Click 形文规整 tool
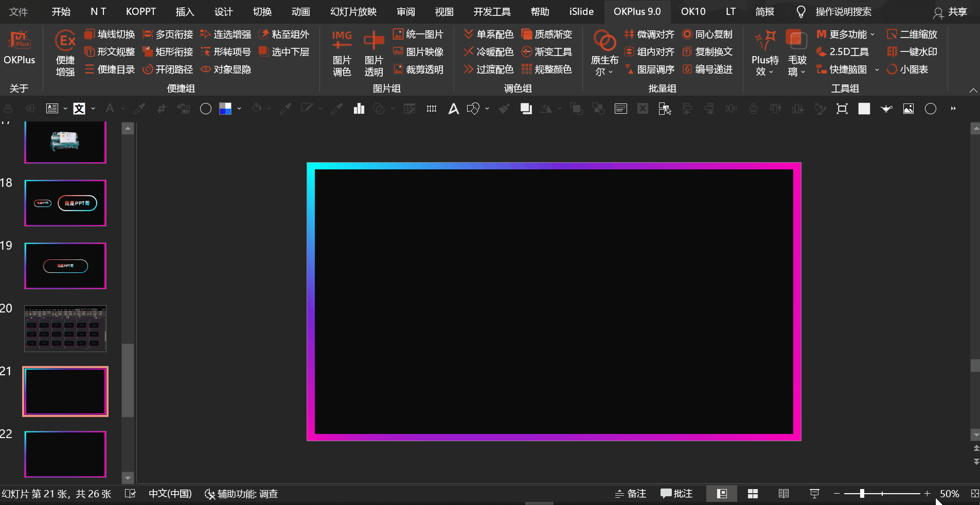The height and width of the screenshot is (505, 980). tap(110, 52)
